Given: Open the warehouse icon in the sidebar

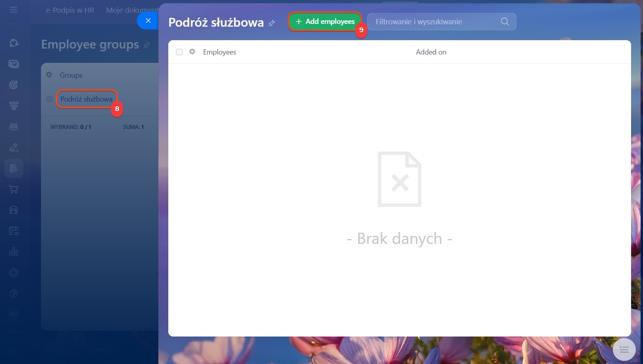Looking at the screenshot, I should point(14,210).
